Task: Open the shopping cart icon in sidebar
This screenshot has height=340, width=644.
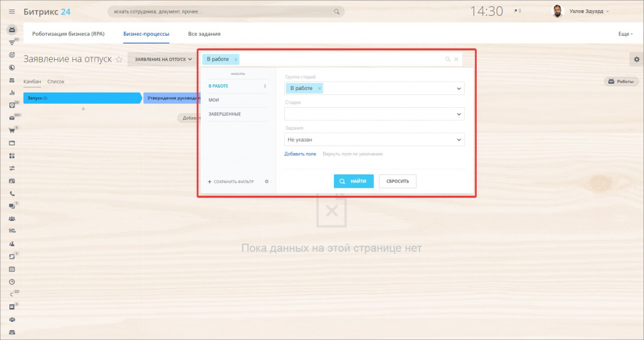Action: click(11, 130)
